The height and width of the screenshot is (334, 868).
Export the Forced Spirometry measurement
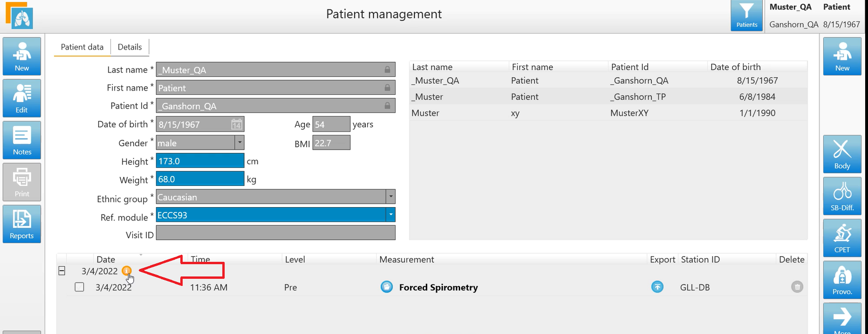click(x=657, y=287)
